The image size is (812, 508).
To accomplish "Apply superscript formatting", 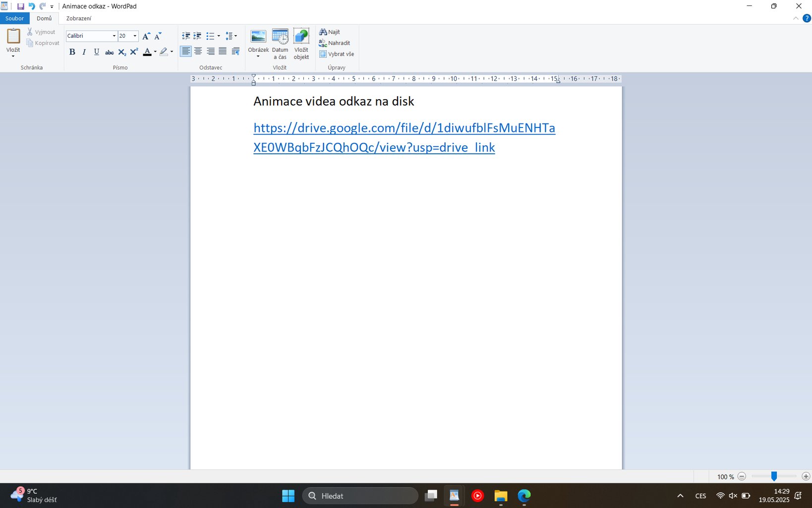I will 134,52.
